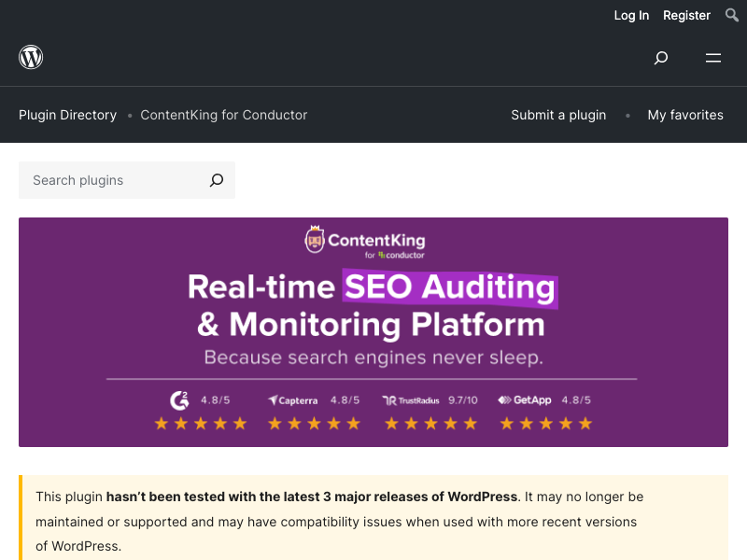Click the G2 rating logo
Viewport: 747px width, 560px height.
point(179,400)
